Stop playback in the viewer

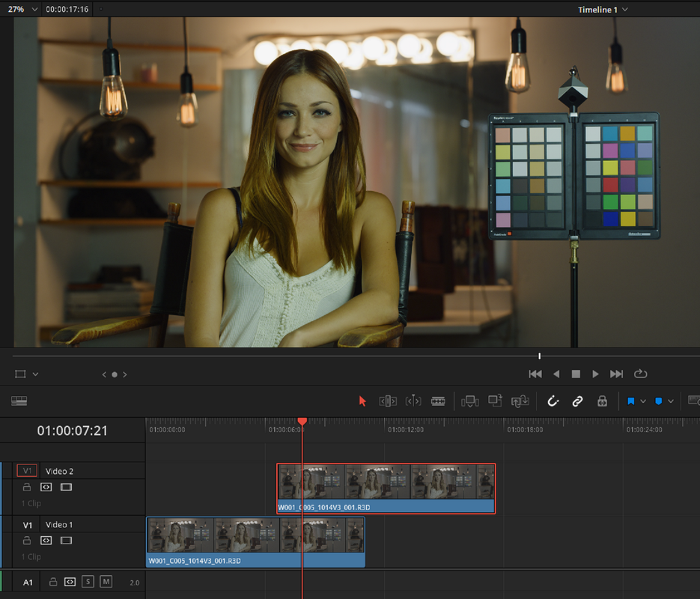click(x=576, y=374)
